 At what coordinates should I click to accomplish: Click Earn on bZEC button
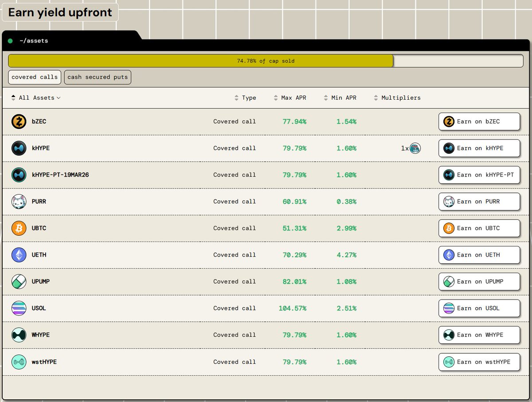click(479, 121)
